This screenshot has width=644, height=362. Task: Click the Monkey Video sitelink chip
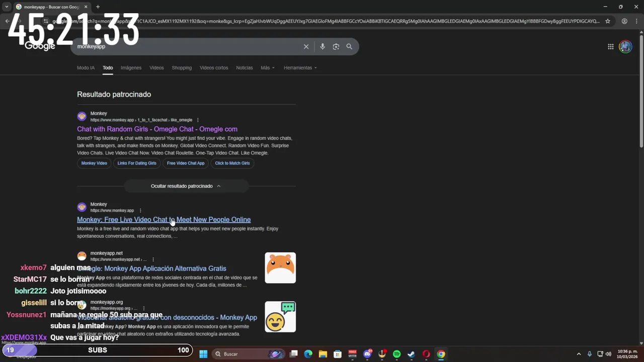coord(94,163)
